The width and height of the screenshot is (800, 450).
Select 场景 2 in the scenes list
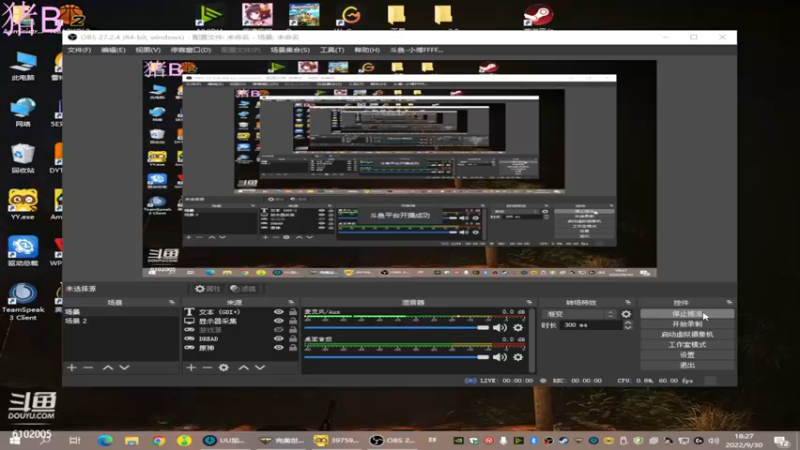[x=120, y=321]
